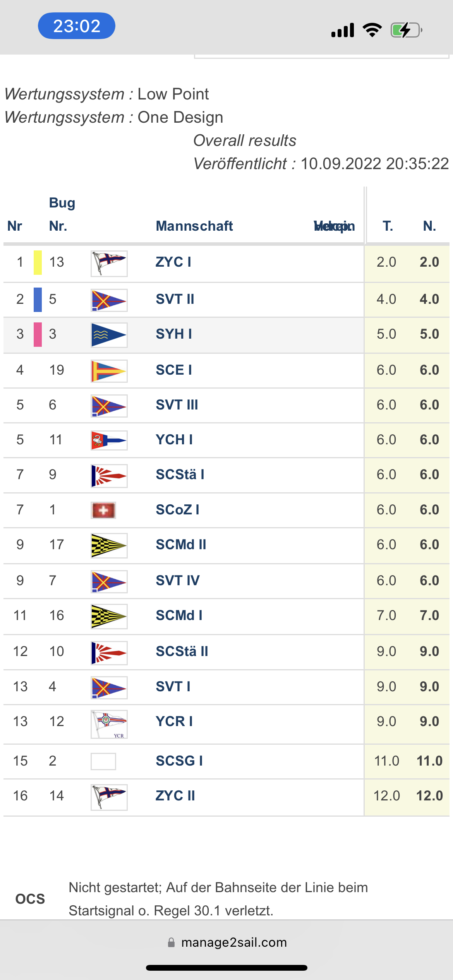
Task: Sort by Mannschaft column header
Action: tap(194, 226)
